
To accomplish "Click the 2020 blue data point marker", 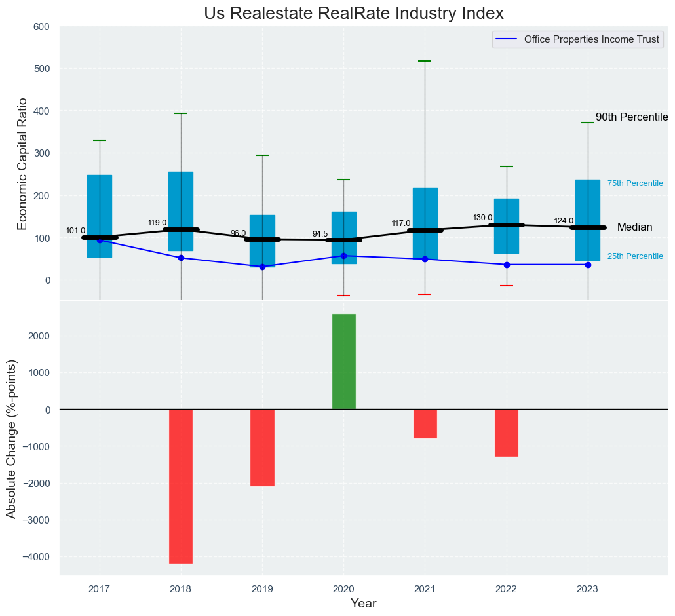I will 343,256.
